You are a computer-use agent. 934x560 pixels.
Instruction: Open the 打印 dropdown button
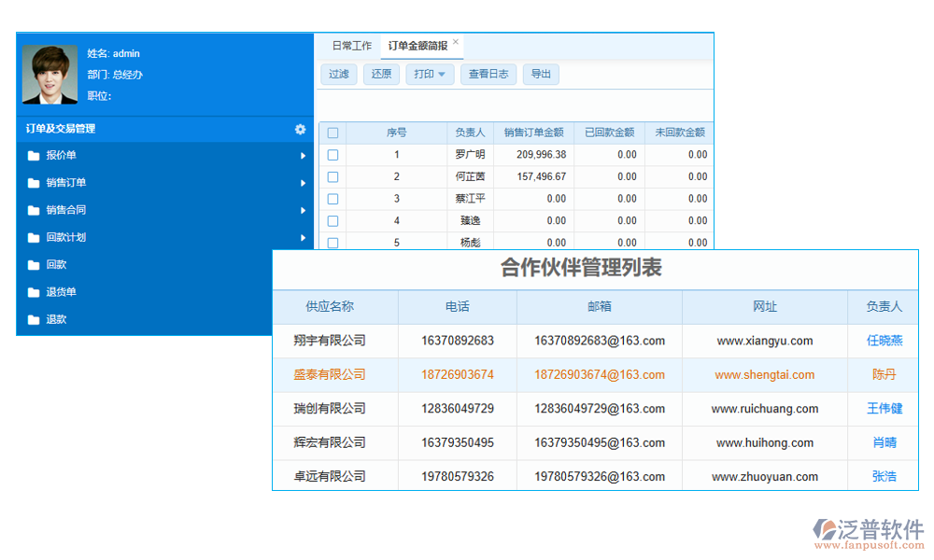click(x=430, y=74)
